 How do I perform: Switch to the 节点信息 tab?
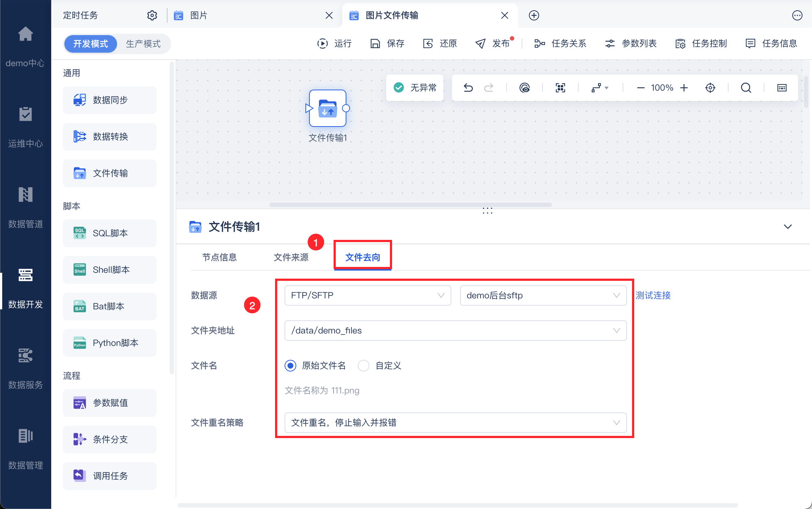[219, 257]
